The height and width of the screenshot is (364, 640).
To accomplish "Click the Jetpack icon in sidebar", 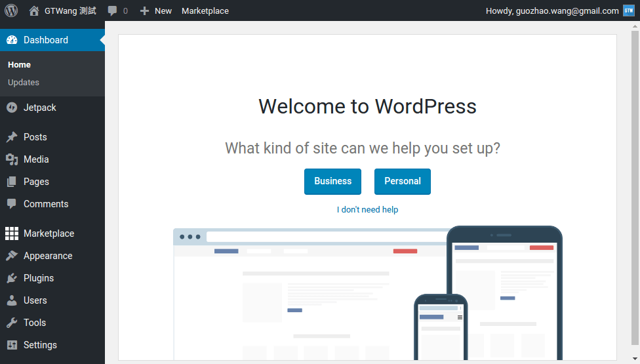I will point(12,108).
